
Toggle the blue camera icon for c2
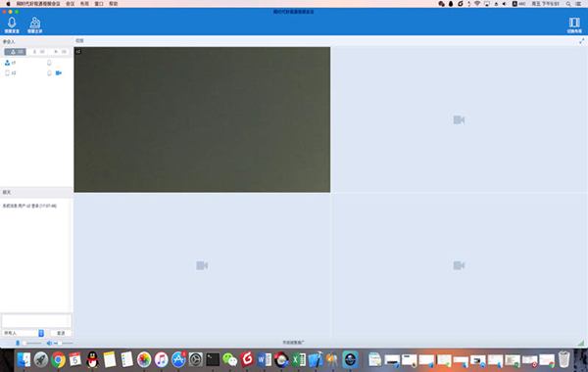(x=59, y=73)
